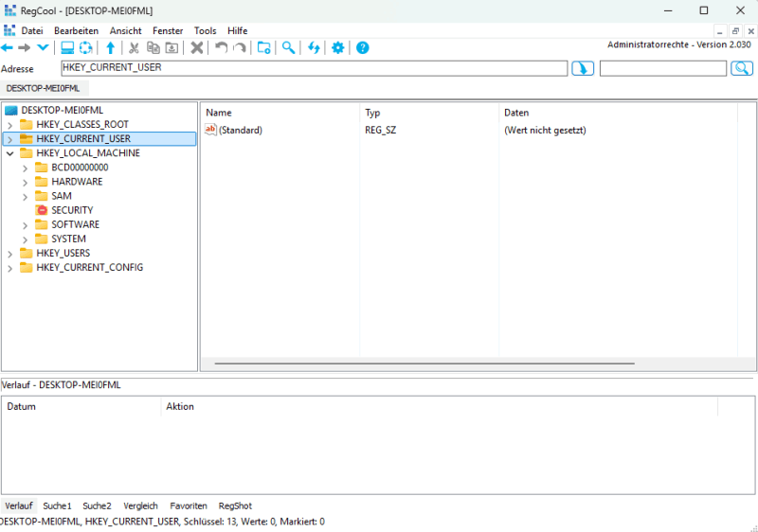Image resolution: width=758 pixels, height=532 pixels.
Task: Open search with magnifier toolbar icon
Action: [x=288, y=48]
